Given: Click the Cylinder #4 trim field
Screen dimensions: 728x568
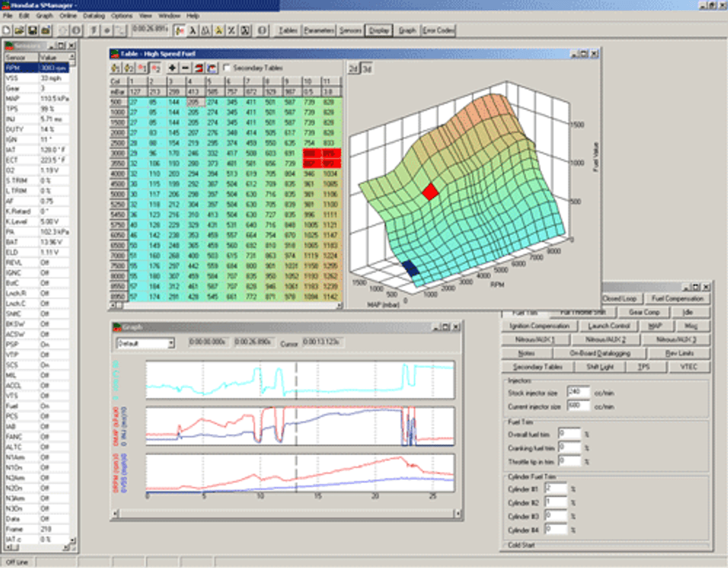Looking at the screenshot, I should coord(556,529).
